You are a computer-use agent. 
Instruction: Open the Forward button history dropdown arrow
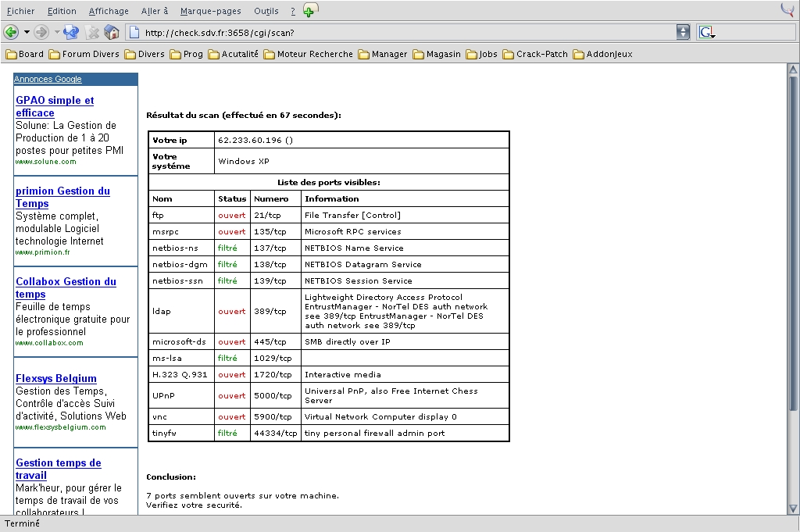click(56, 32)
